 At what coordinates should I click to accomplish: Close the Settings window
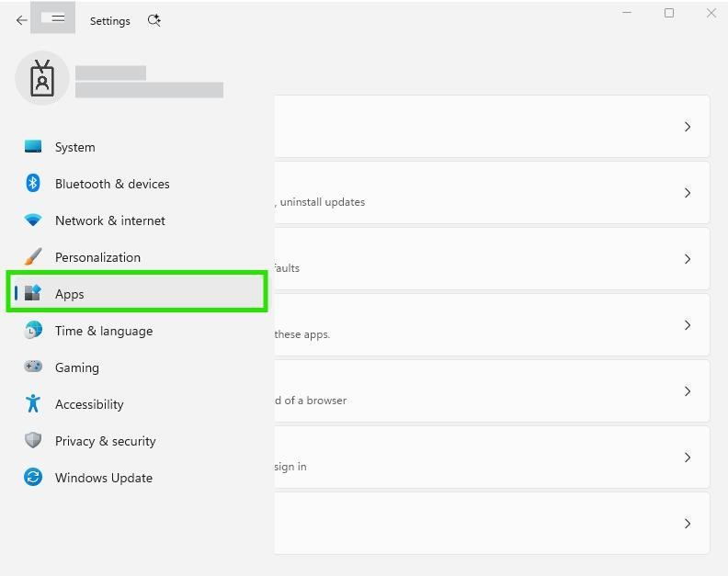click(x=711, y=13)
